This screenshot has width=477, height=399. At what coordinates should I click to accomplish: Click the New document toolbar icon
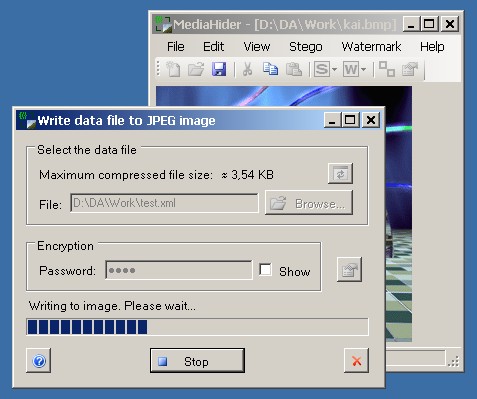click(173, 70)
